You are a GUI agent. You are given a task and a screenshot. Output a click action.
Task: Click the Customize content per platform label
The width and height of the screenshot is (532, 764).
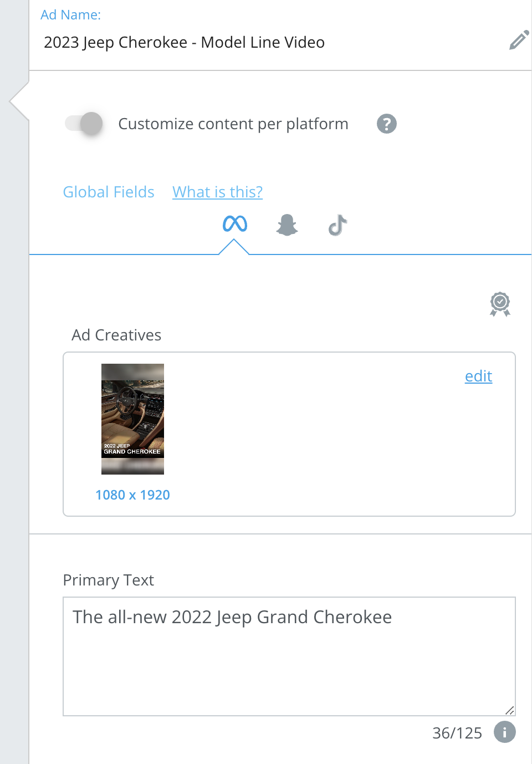[x=233, y=124]
